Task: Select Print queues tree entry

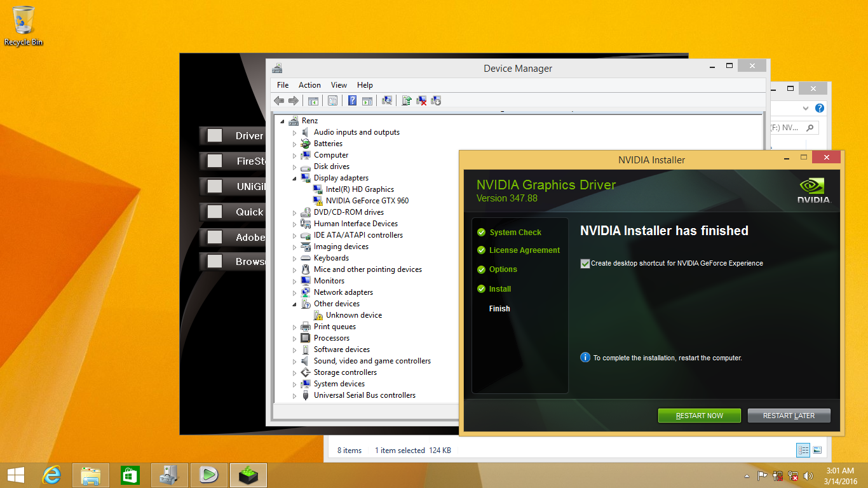Action: click(335, 327)
